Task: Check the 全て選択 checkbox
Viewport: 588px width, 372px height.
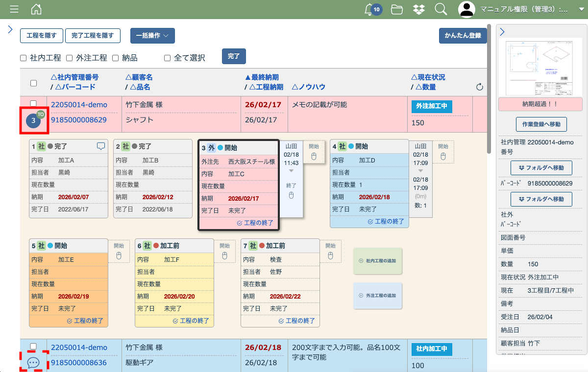Action: [167, 58]
